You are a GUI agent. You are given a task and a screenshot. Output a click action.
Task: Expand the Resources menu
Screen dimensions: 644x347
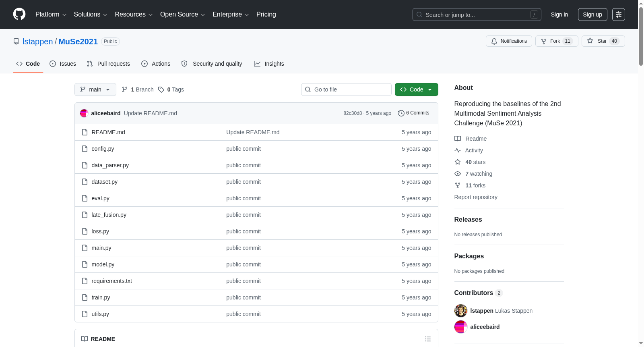[x=134, y=15]
